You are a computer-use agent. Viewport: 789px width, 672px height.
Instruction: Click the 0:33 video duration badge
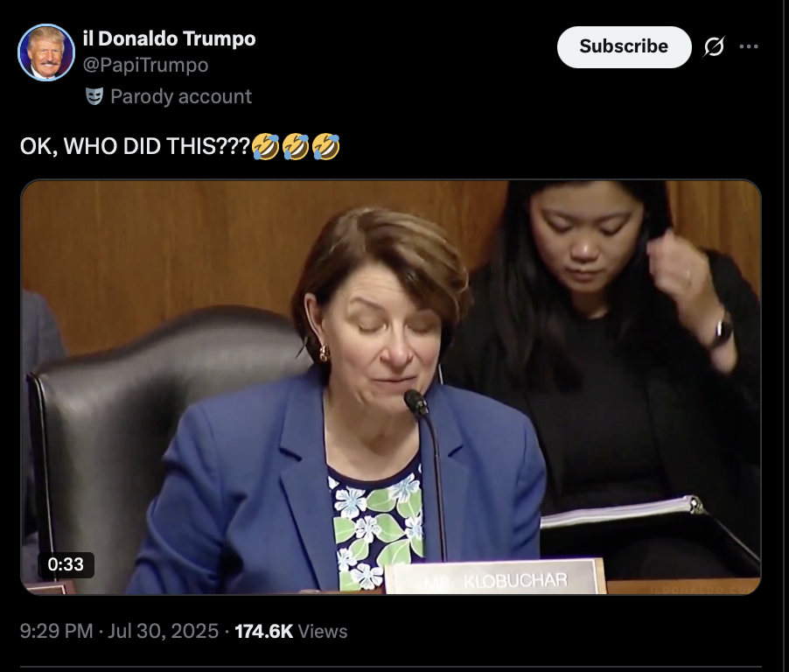(x=66, y=564)
